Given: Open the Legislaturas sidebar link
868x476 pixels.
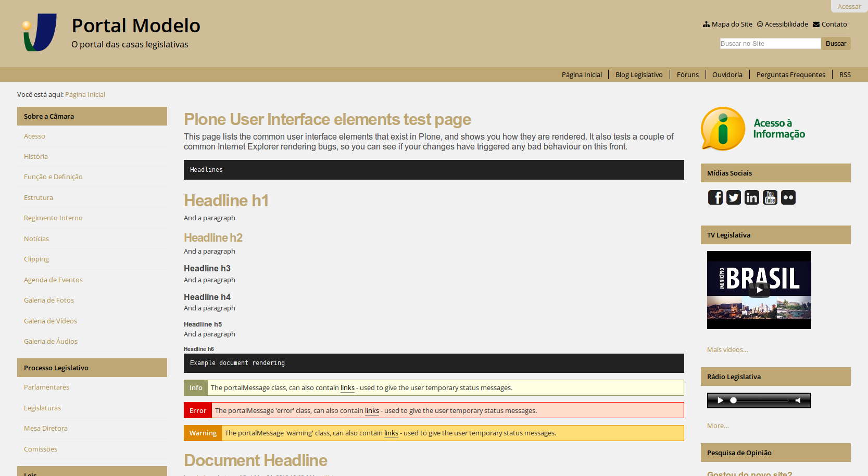Looking at the screenshot, I should click(42, 408).
